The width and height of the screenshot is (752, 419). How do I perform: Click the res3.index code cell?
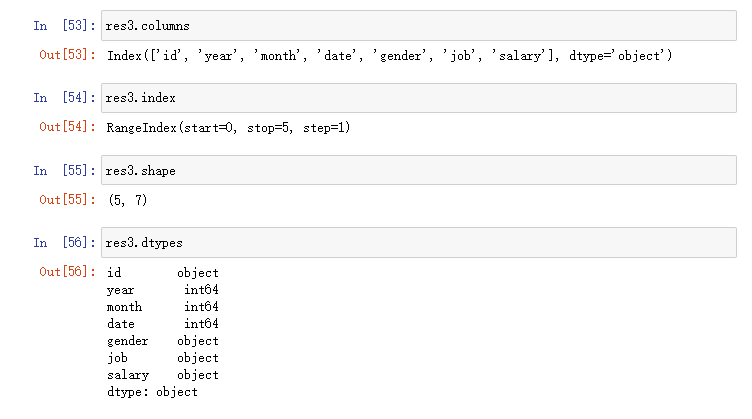[x=420, y=98]
